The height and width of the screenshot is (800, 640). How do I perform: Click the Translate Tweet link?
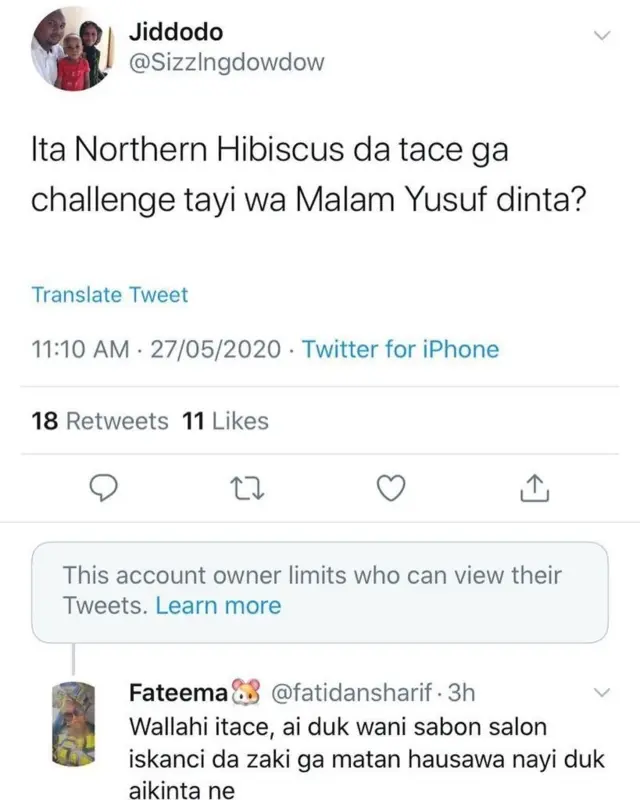point(109,295)
